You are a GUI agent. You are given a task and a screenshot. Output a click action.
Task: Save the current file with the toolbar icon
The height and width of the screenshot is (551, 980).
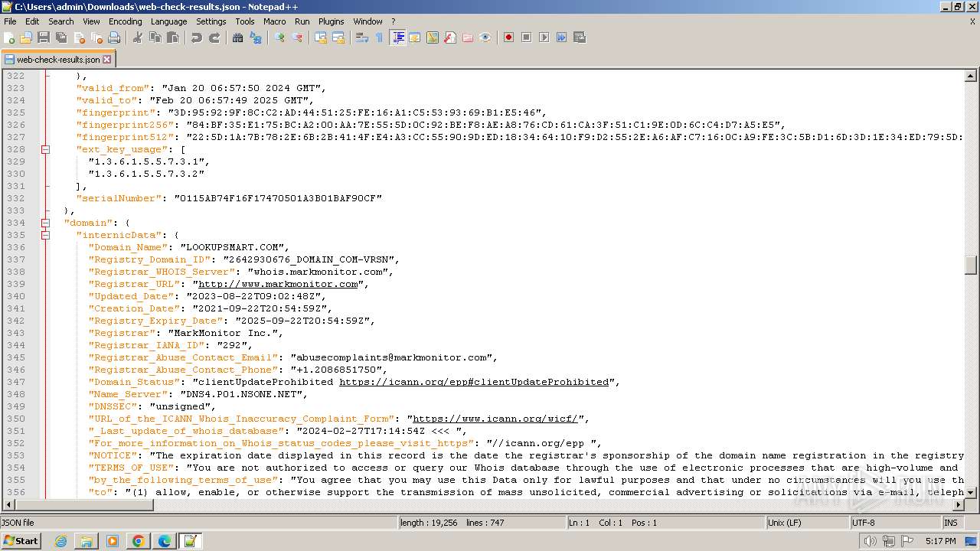point(44,37)
